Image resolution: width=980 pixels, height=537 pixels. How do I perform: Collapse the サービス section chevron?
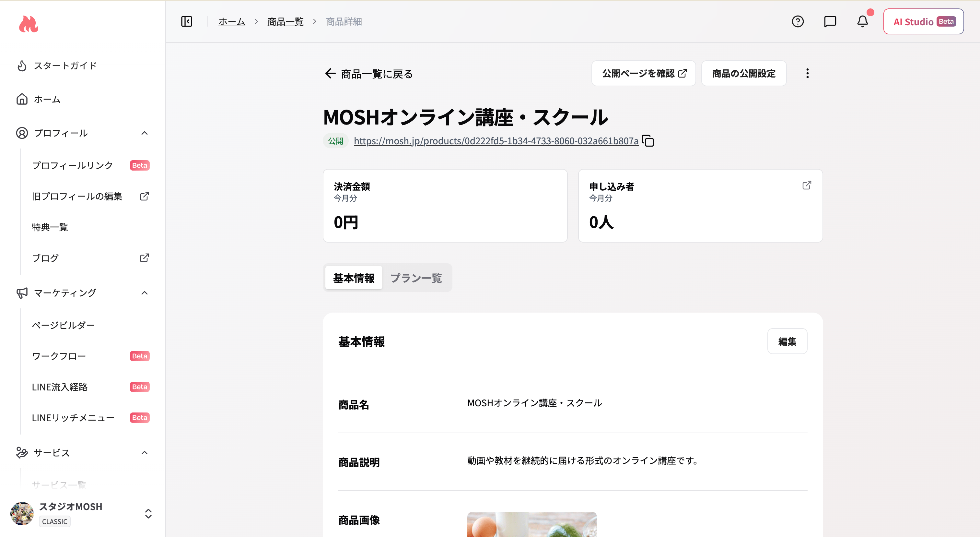[x=144, y=453]
